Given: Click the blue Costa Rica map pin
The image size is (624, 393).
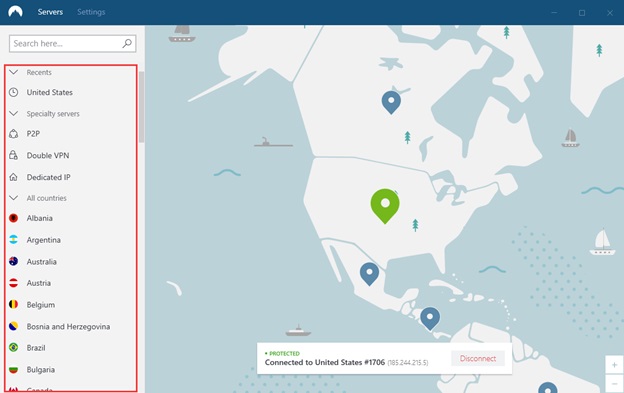Looking at the screenshot, I should [x=430, y=319].
